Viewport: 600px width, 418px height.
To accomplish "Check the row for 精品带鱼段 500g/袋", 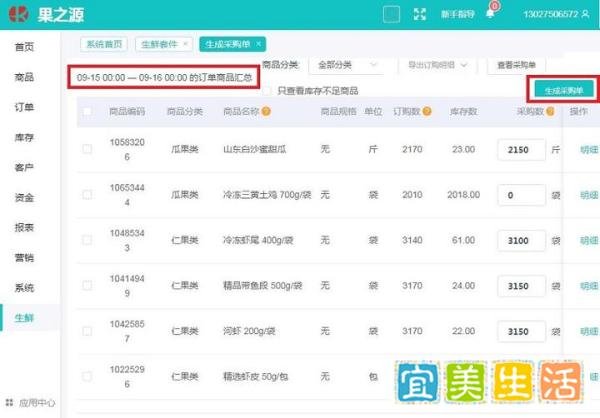I will point(87,286).
